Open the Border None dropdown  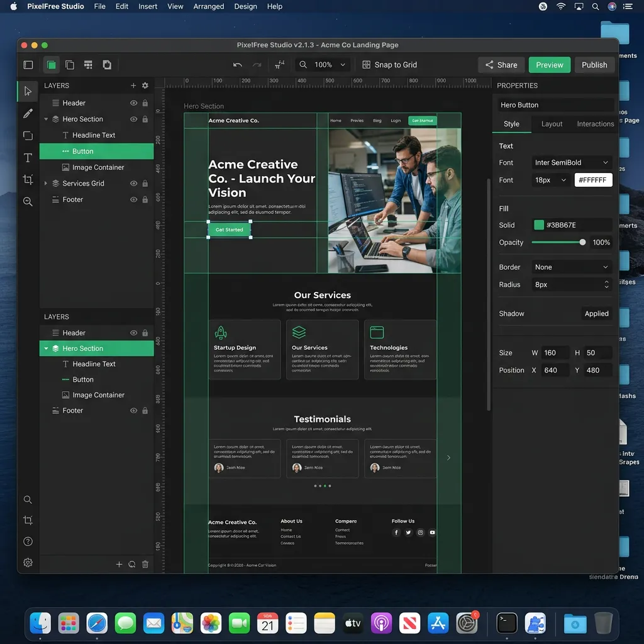(x=571, y=267)
